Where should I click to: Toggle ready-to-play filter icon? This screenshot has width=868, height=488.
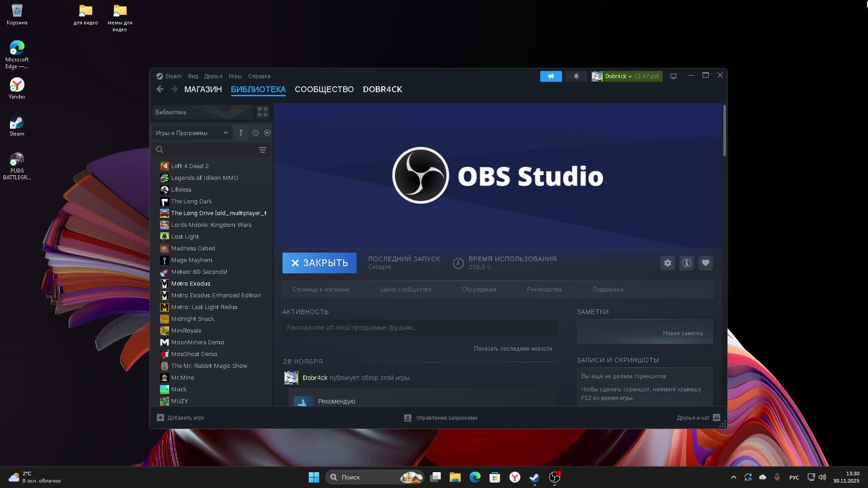point(267,133)
